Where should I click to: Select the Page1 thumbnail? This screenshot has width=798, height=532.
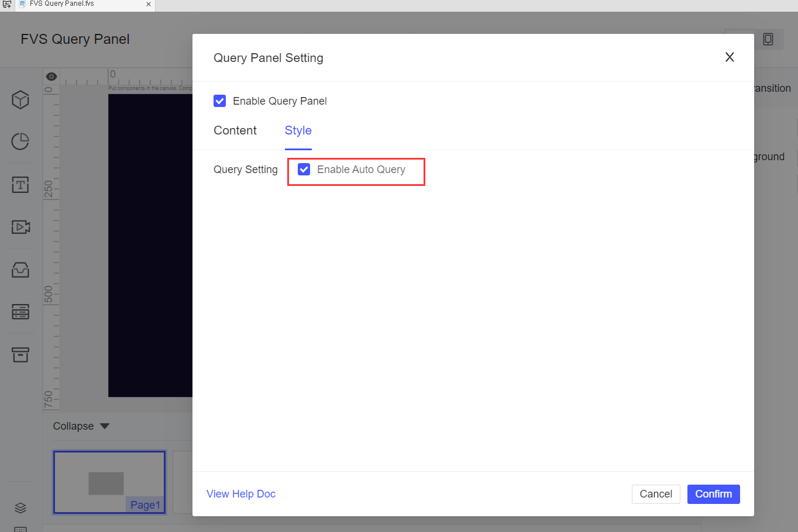pos(109,482)
